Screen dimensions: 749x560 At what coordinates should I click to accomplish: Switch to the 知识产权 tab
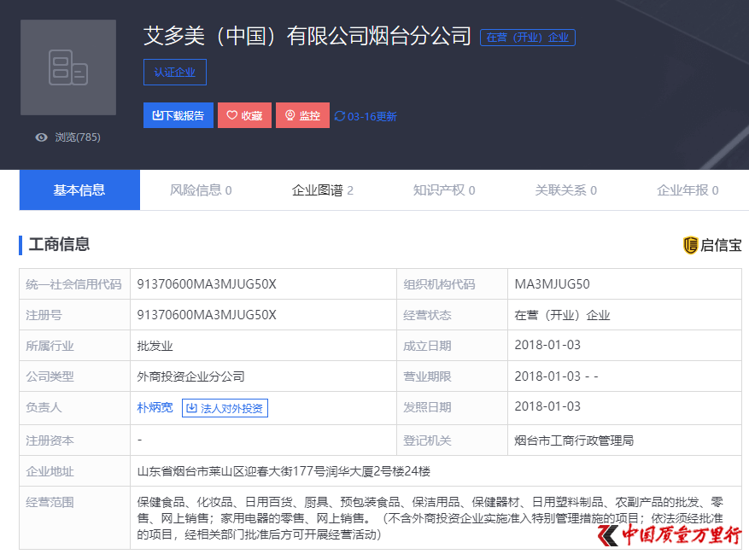point(444,190)
